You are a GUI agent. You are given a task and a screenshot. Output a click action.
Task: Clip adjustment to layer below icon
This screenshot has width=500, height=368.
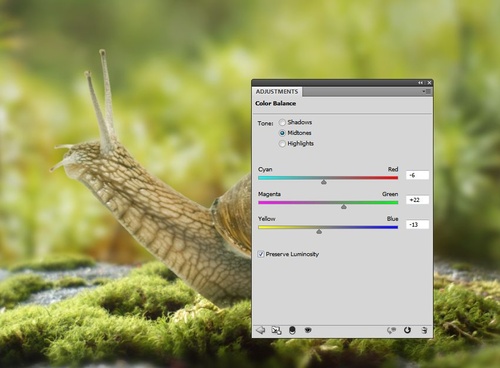[292, 330]
